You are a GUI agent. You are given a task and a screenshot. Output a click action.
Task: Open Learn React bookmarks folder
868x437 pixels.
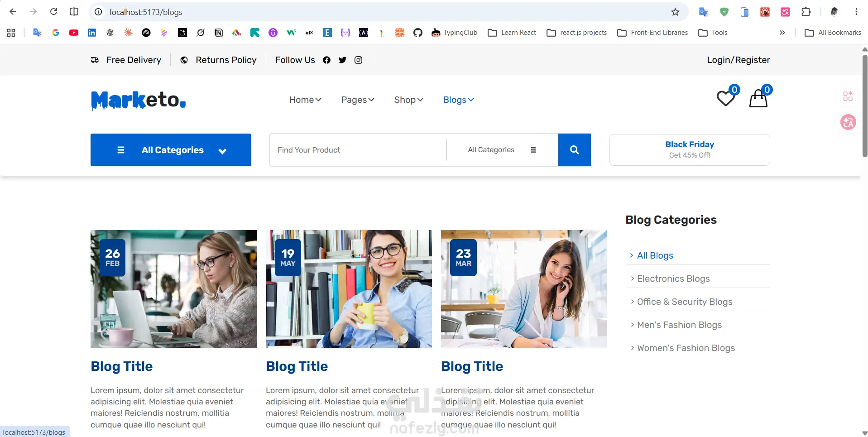pos(512,33)
